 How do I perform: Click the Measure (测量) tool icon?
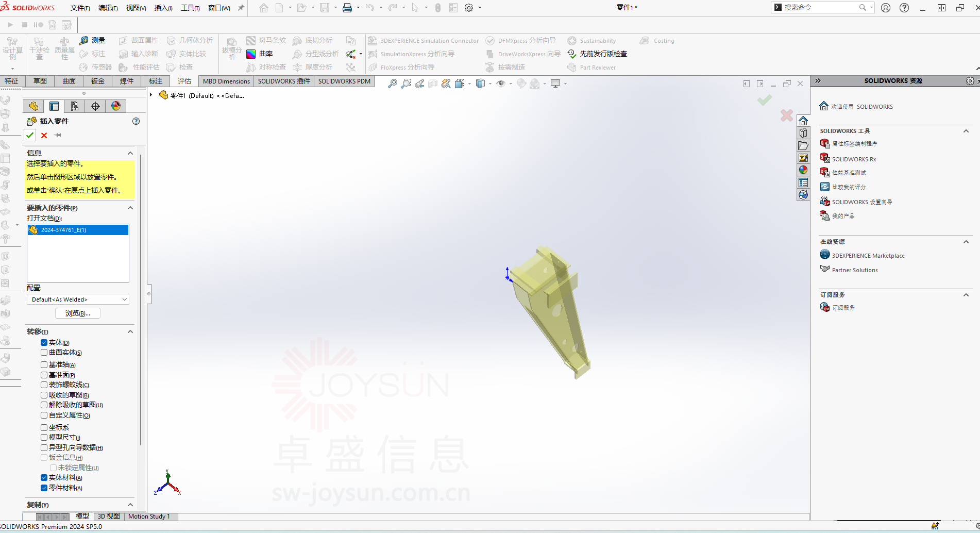tap(84, 41)
